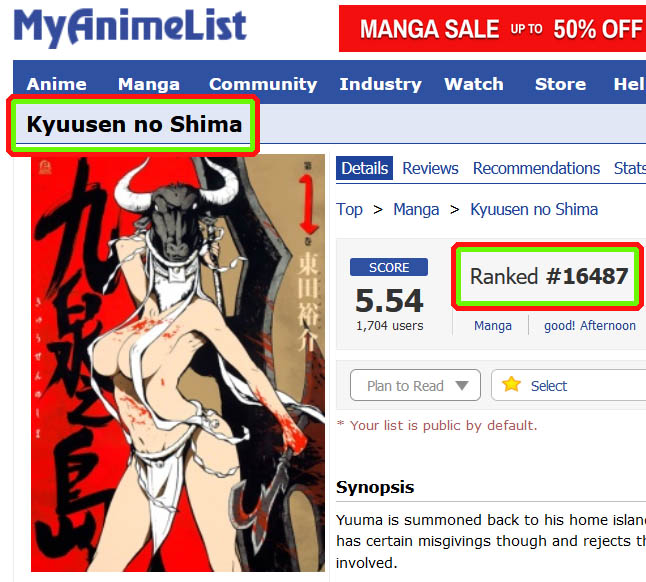
Task: Click the MyAnimeList logo
Action: 130,27
